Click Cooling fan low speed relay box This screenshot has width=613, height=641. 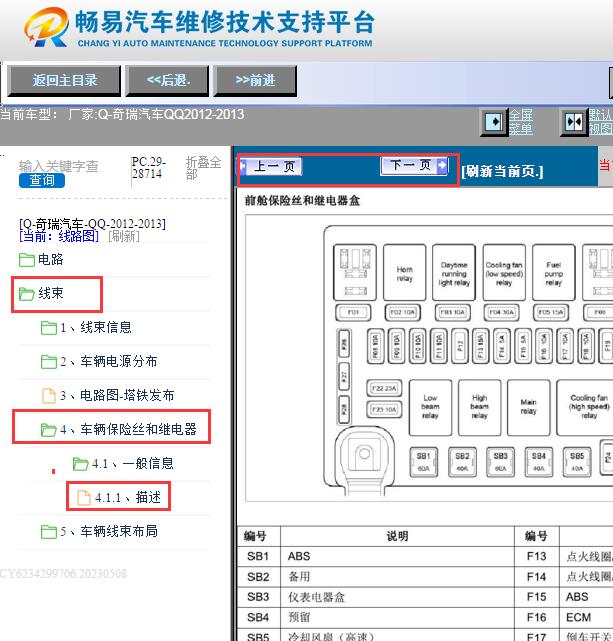point(504,273)
